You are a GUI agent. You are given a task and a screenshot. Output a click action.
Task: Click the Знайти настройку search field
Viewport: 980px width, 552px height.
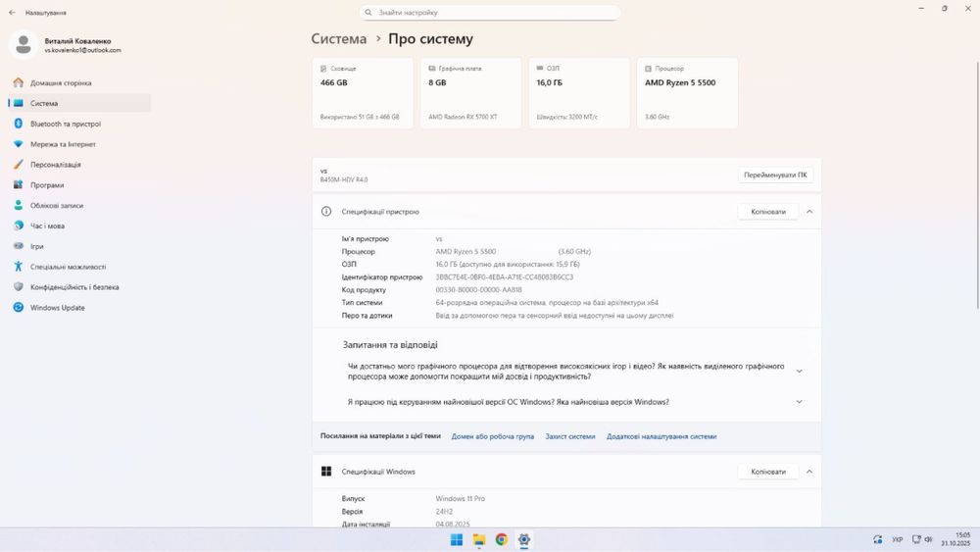coord(489,13)
